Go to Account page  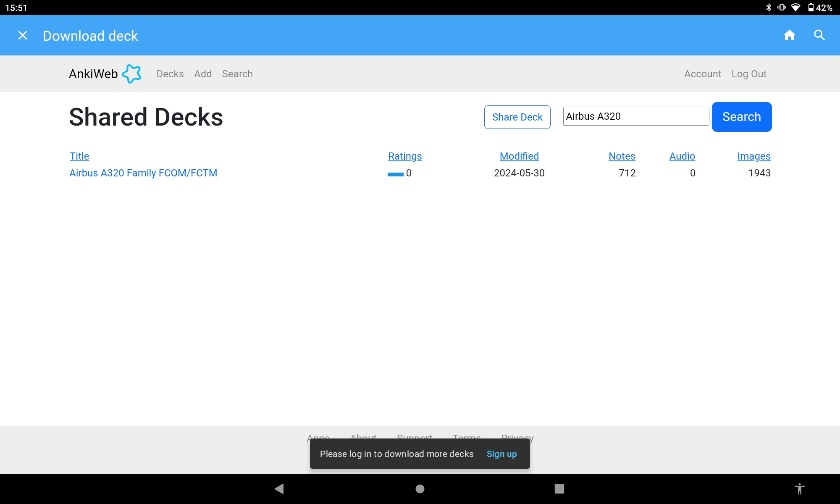click(x=703, y=74)
